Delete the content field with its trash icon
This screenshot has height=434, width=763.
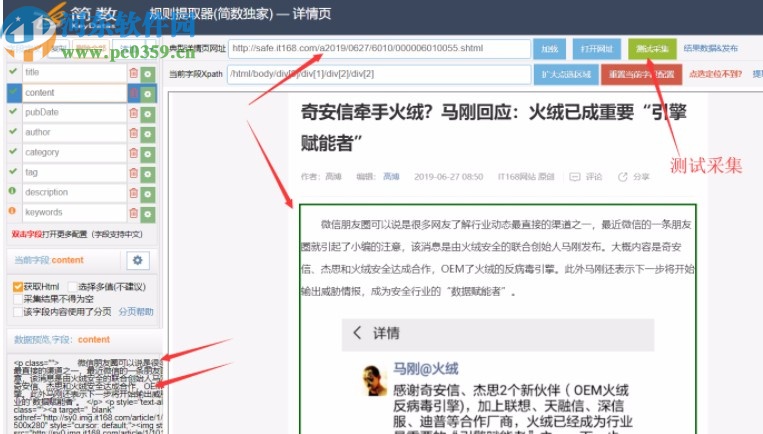[x=134, y=93]
